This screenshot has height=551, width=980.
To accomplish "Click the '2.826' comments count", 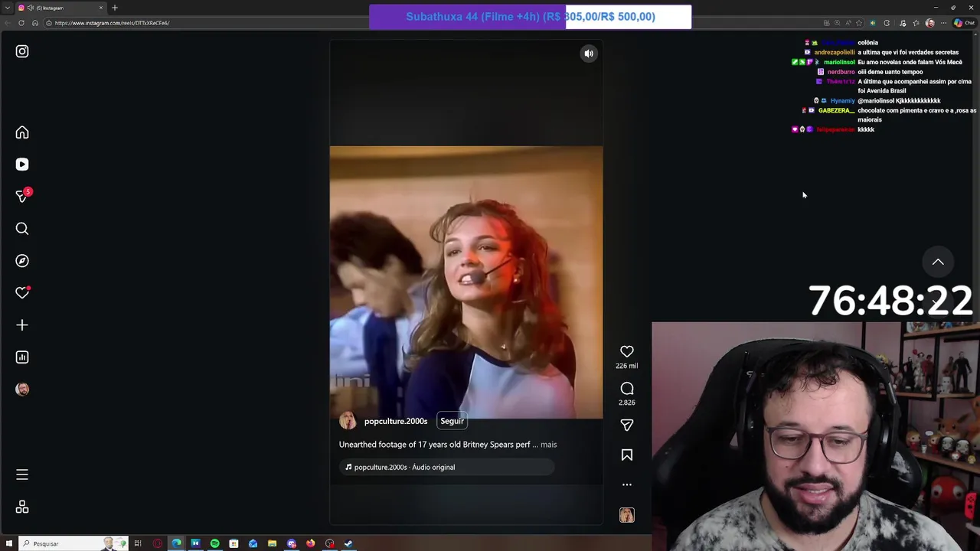I will (x=627, y=403).
